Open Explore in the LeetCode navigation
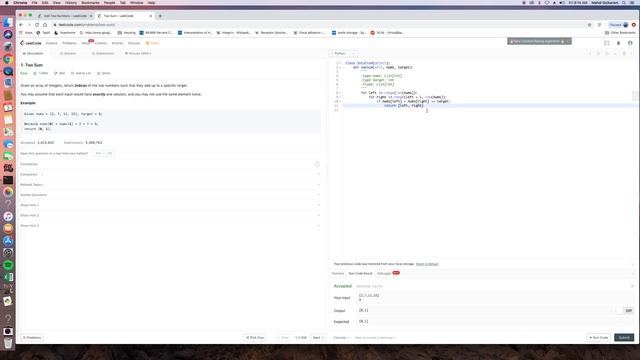The image size is (640, 360). 51,43
